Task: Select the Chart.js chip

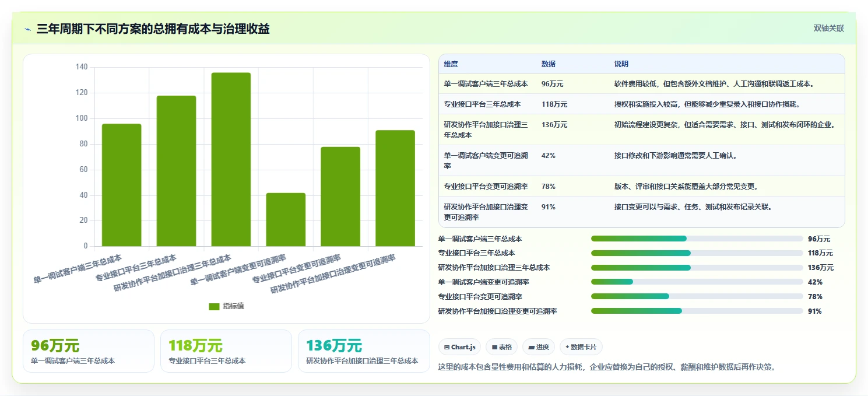Action: coord(459,347)
